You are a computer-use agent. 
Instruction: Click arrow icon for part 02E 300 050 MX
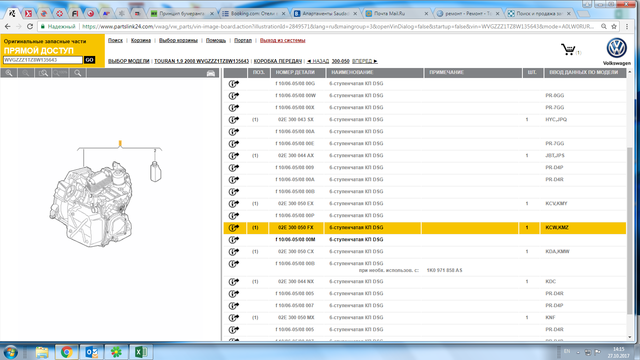(233, 318)
